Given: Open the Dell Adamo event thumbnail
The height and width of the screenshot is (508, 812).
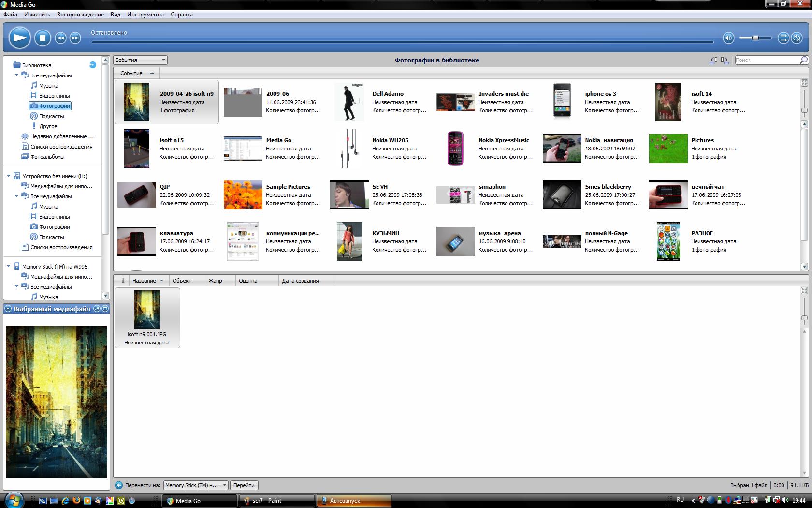Looking at the screenshot, I should click(x=349, y=102).
